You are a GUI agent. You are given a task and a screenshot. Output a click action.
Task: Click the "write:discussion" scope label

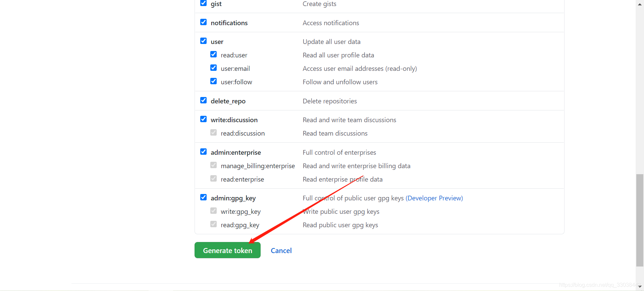click(x=234, y=120)
